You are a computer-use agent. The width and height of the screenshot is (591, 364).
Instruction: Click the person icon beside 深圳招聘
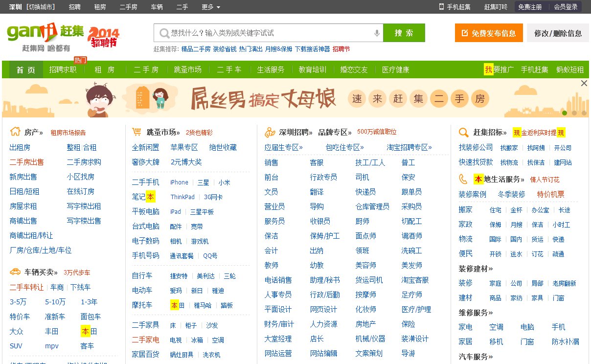point(270,132)
